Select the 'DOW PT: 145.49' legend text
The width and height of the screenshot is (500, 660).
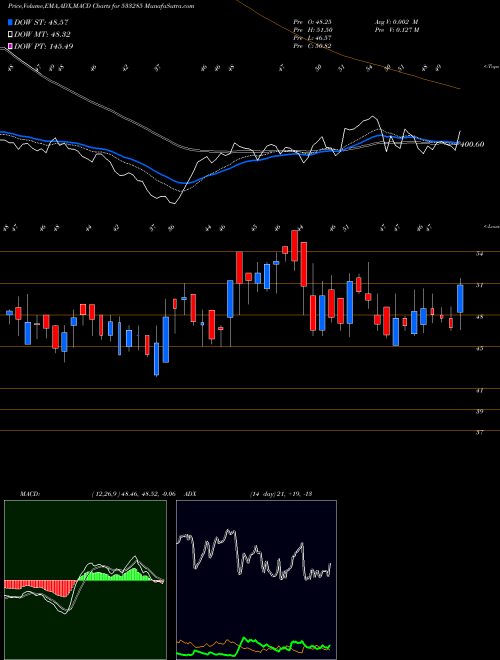click(x=44, y=46)
